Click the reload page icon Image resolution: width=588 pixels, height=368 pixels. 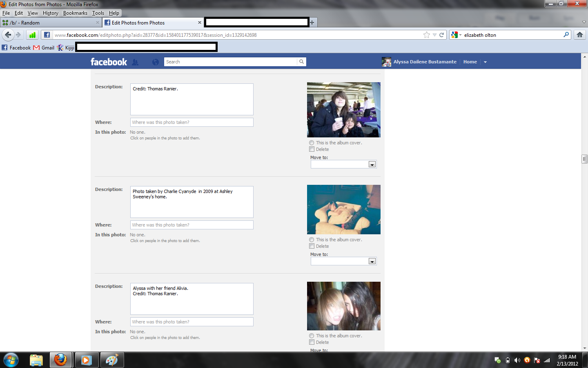[x=441, y=35]
